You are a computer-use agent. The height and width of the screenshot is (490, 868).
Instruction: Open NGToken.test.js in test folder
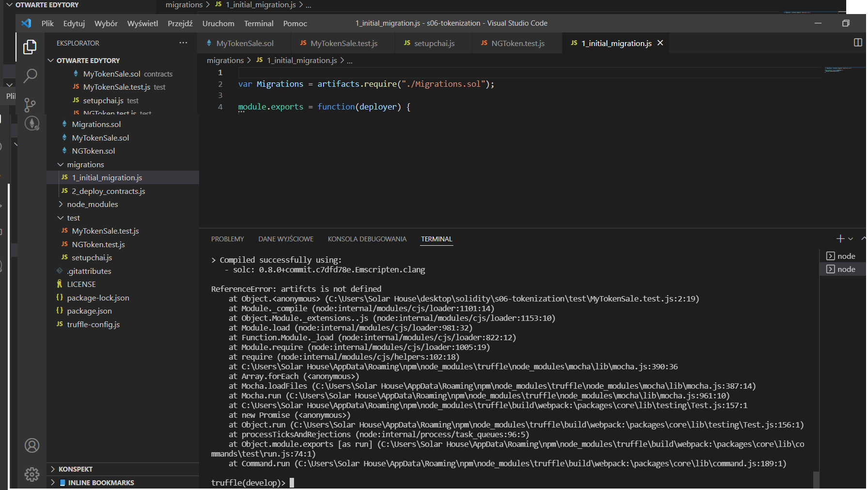pos(98,244)
